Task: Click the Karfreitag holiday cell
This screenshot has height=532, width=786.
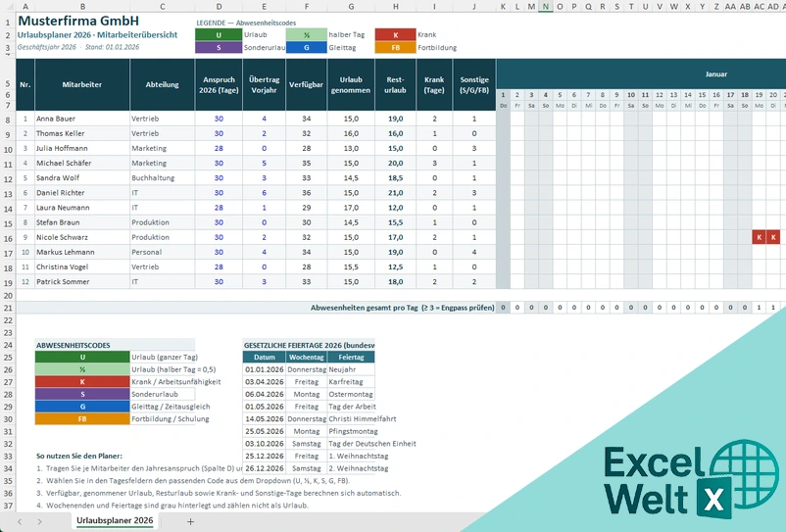Action: (x=351, y=382)
